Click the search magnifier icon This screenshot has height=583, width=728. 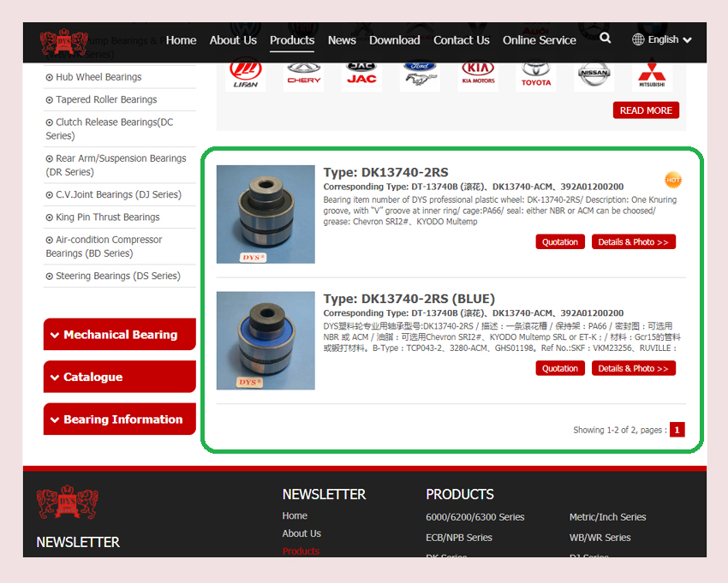coord(606,39)
